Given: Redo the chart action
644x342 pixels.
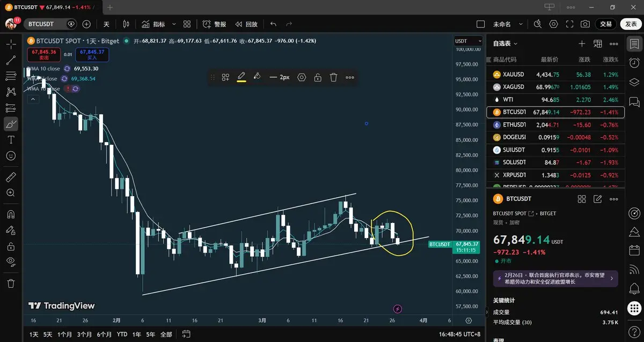Looking at the screenshot, I should 289,24.
